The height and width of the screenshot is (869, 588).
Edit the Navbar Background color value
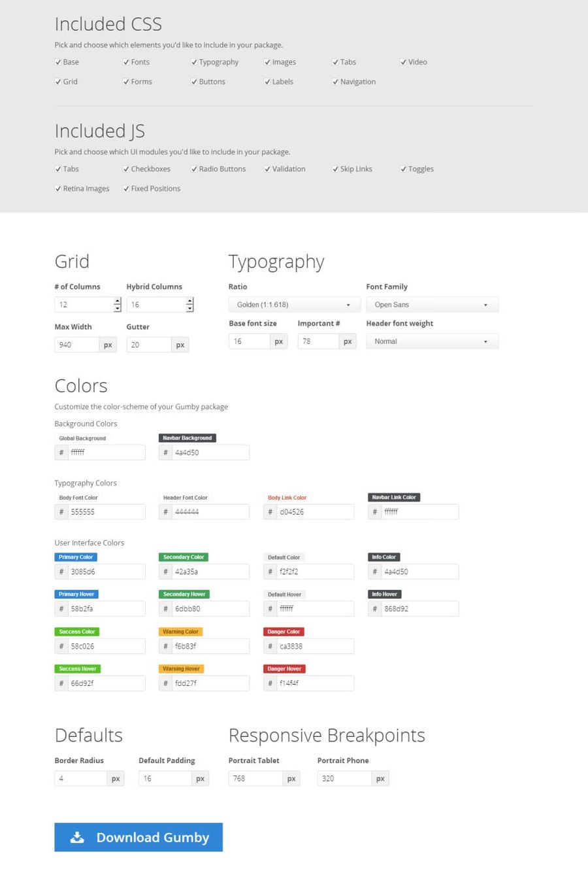pos(210,452)
